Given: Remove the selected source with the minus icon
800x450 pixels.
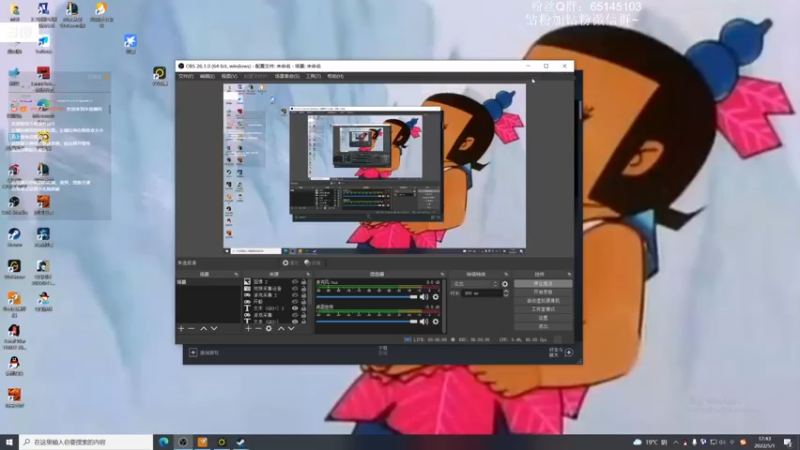Looking at the screenshot, I should (x=258, y=329).
